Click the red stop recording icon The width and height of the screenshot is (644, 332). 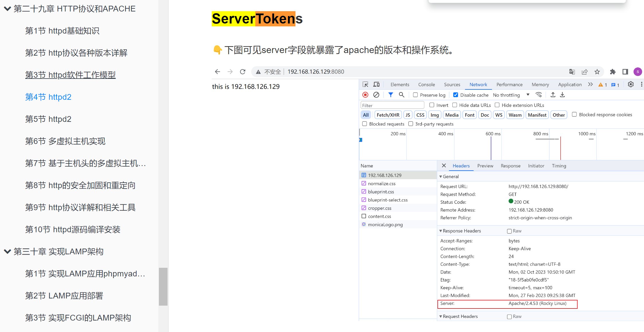(365, 95)
